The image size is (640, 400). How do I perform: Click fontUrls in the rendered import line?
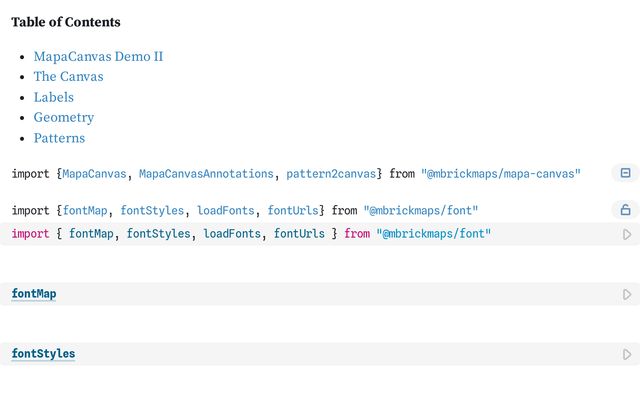tap(295, 211)
